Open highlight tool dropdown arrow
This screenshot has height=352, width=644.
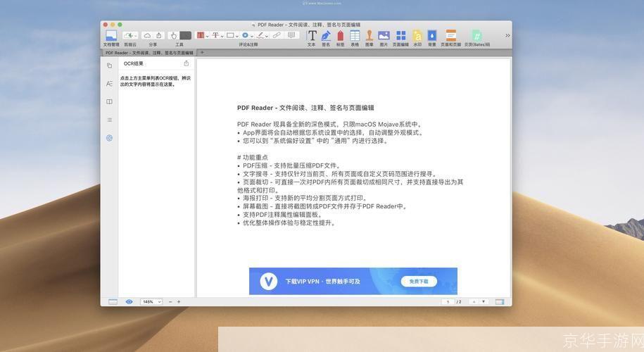(208, 36)
